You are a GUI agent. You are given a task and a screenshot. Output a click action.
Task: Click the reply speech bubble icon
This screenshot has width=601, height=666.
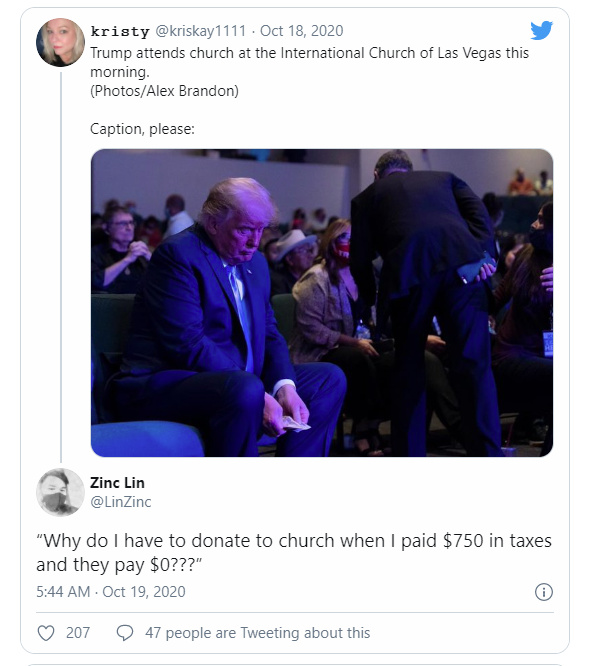tap(125, 633)
